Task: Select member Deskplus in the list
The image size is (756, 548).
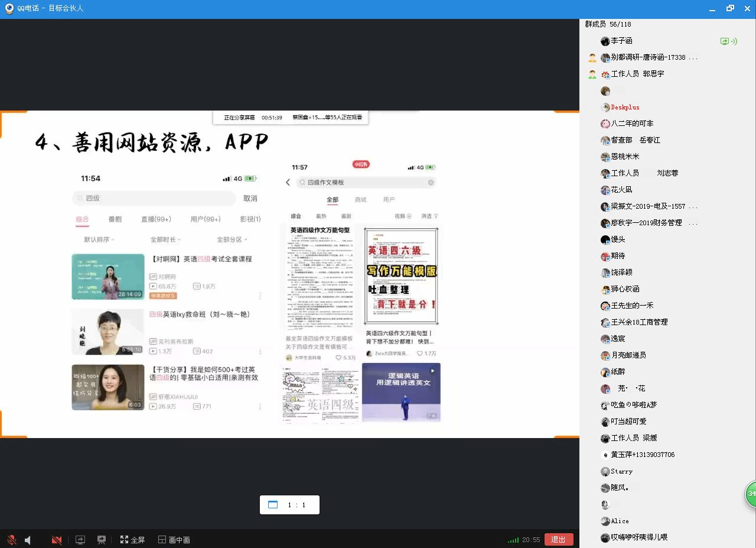Action: click(625, 108)
